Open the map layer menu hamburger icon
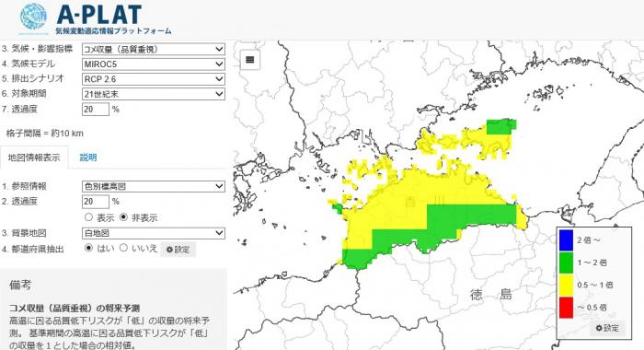 249,60
